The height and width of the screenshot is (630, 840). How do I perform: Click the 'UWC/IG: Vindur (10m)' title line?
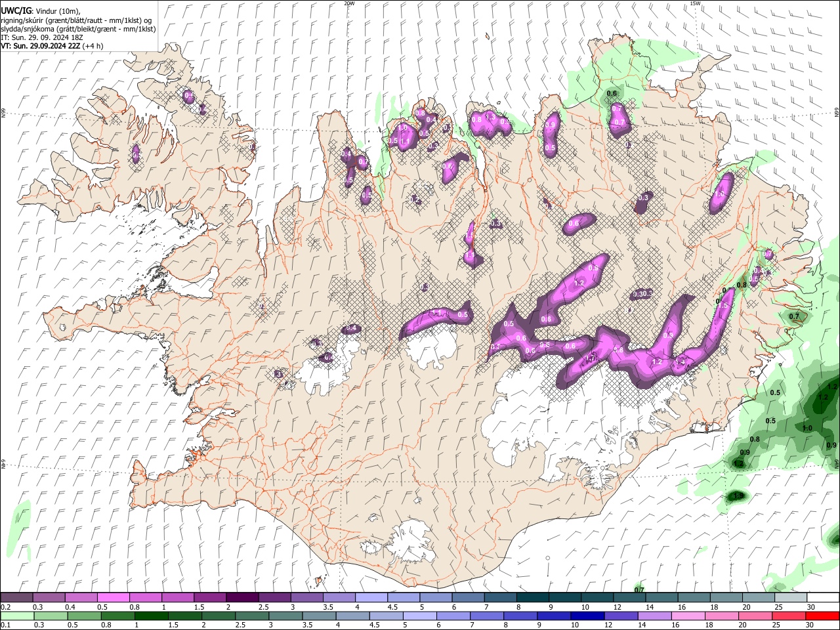click(41, 11)
